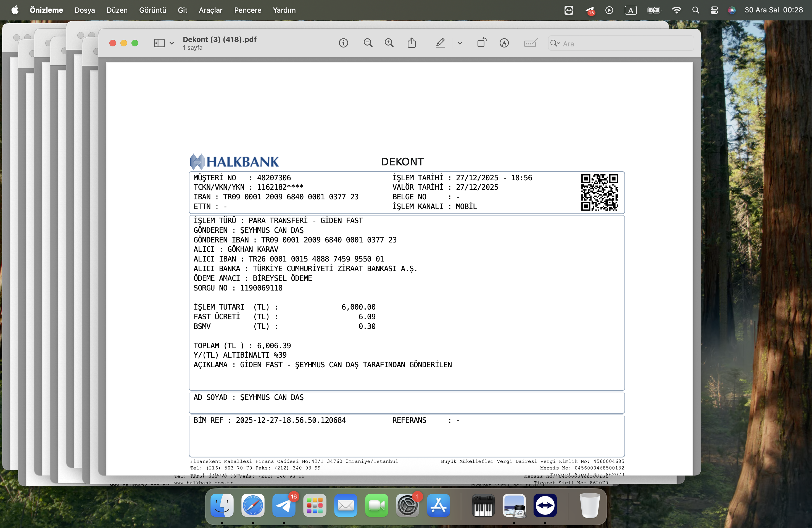Viewport: 812px width, 528px height.
Task: Open the Görüntü menu
Action: (x=152, y=10)
